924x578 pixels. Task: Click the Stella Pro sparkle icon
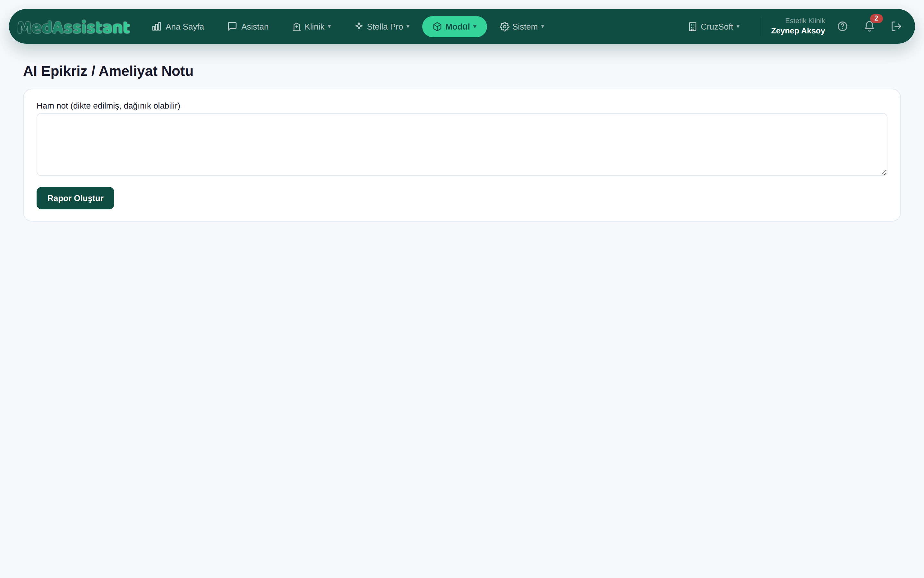(359, 26)
